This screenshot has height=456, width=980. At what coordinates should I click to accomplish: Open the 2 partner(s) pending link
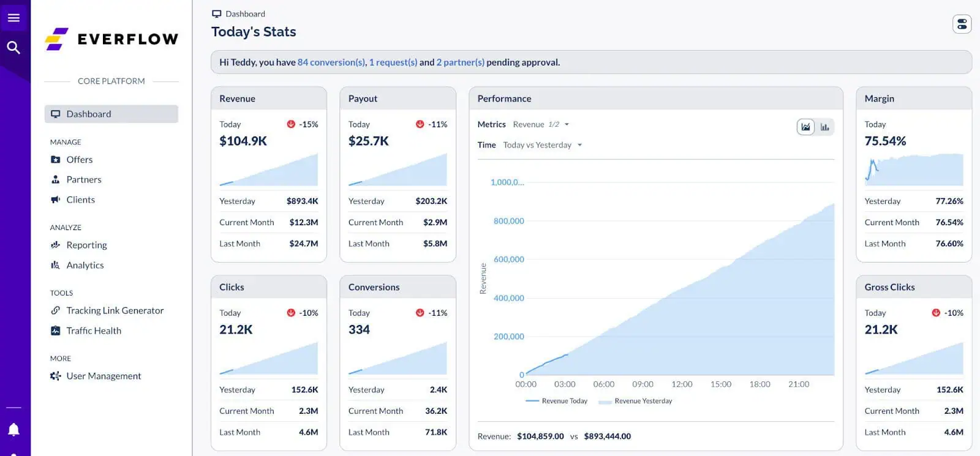tap(460, 62)
